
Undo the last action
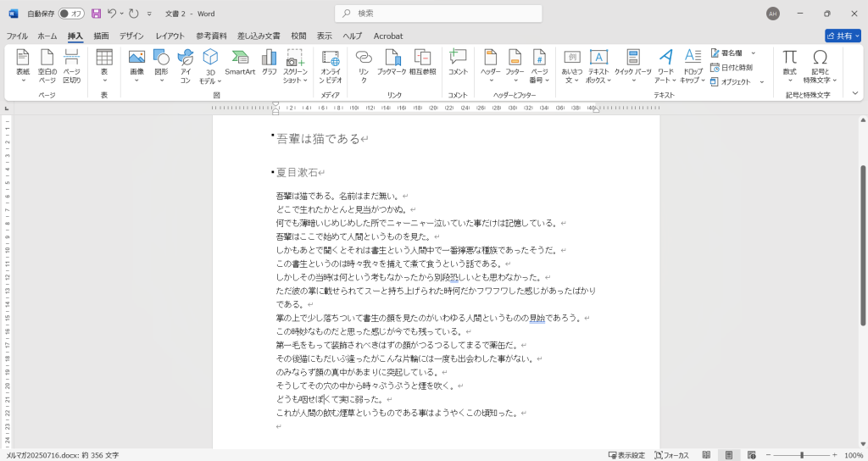click(x=112, y=14)
